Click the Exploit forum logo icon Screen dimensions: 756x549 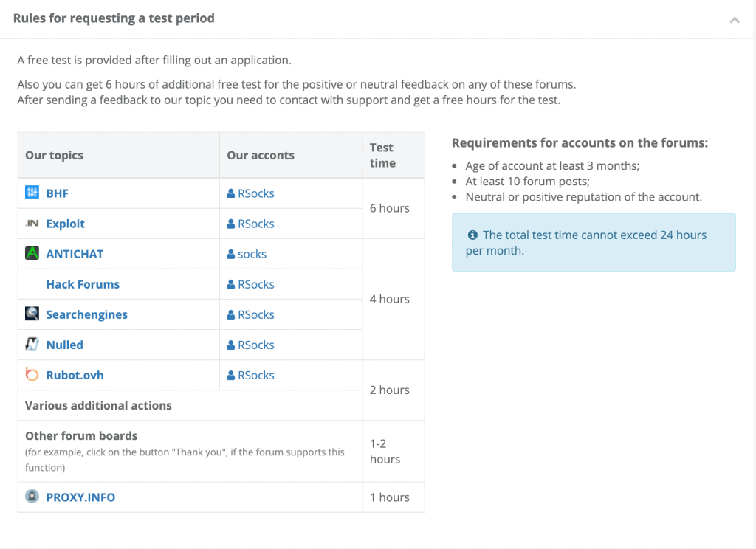click(x=32, y=223)
